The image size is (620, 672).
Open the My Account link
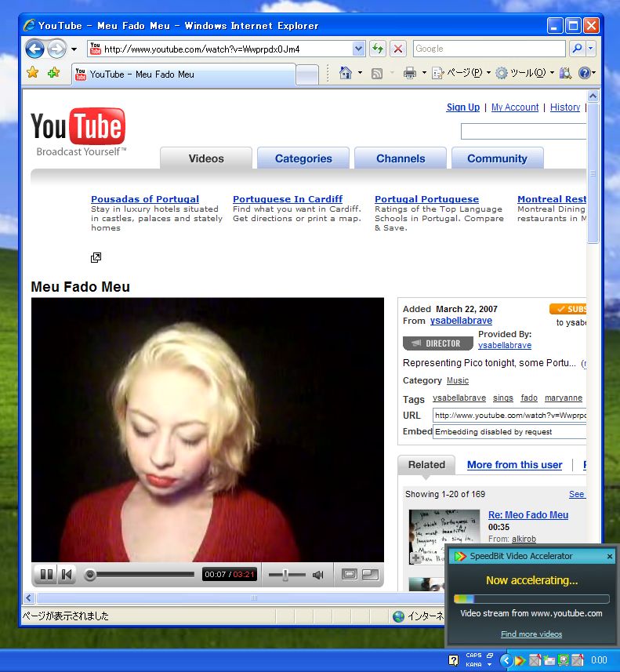[x=515, y=107]
